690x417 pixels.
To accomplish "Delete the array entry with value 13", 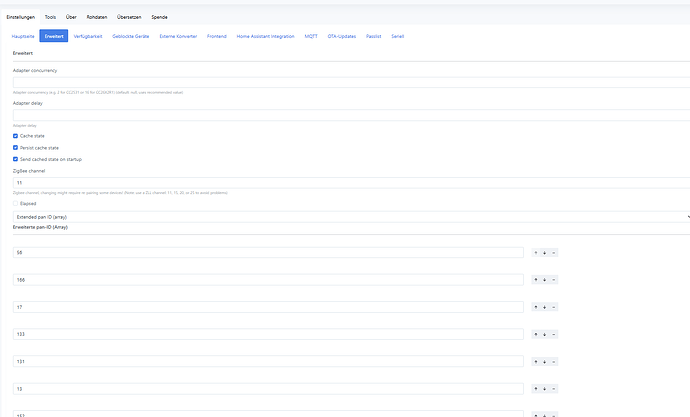I will click(554, 387).
